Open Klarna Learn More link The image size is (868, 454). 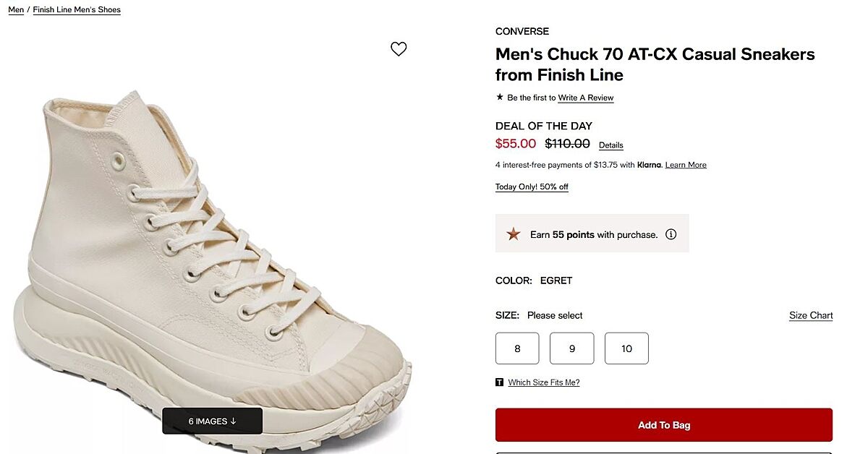point(686,165)
